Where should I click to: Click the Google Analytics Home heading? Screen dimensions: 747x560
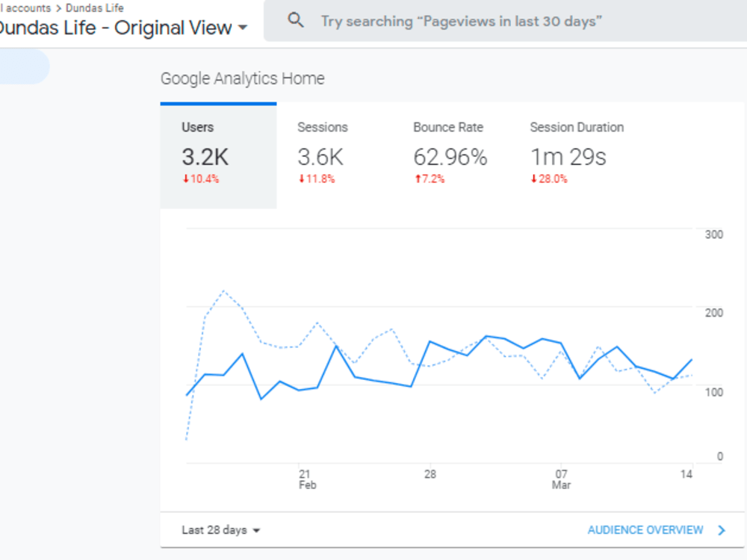242,78
